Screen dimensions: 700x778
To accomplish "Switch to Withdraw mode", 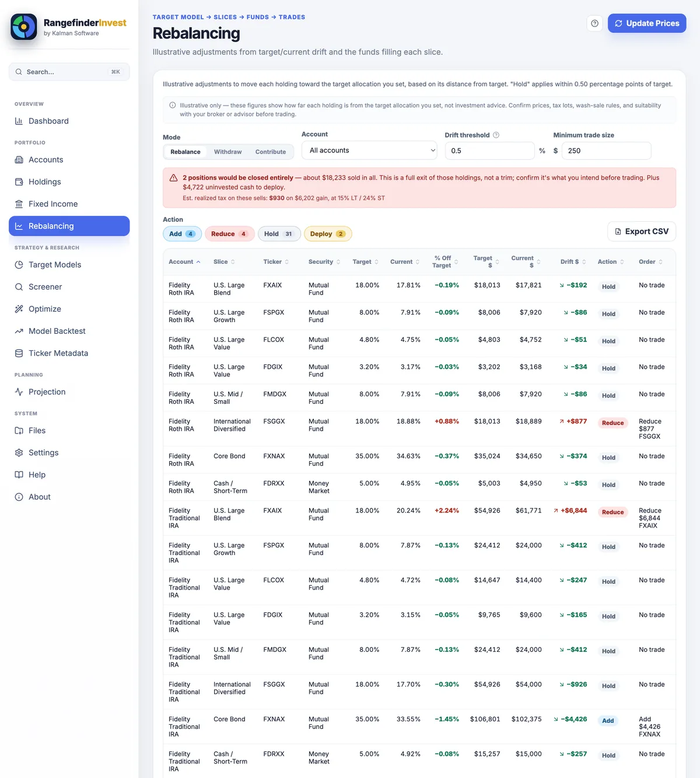I will 228,152.
